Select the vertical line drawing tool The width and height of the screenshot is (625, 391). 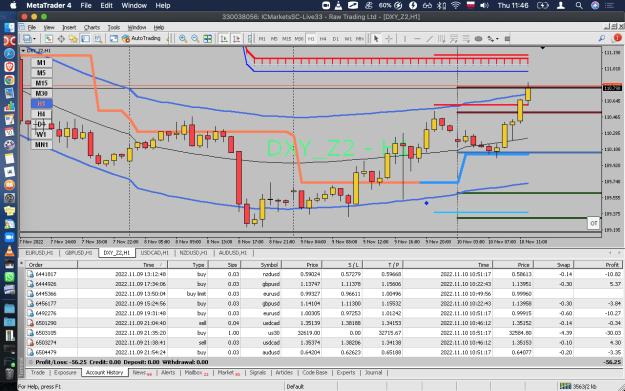pyautogui.click(x=405, y=39)
